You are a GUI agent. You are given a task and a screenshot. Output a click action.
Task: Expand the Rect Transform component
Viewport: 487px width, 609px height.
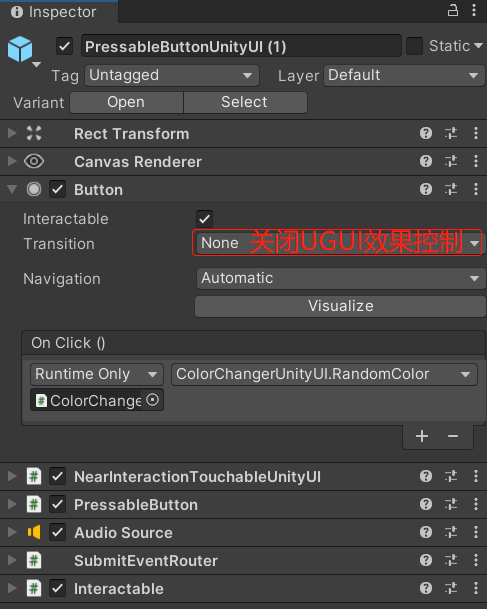point(12,133)
